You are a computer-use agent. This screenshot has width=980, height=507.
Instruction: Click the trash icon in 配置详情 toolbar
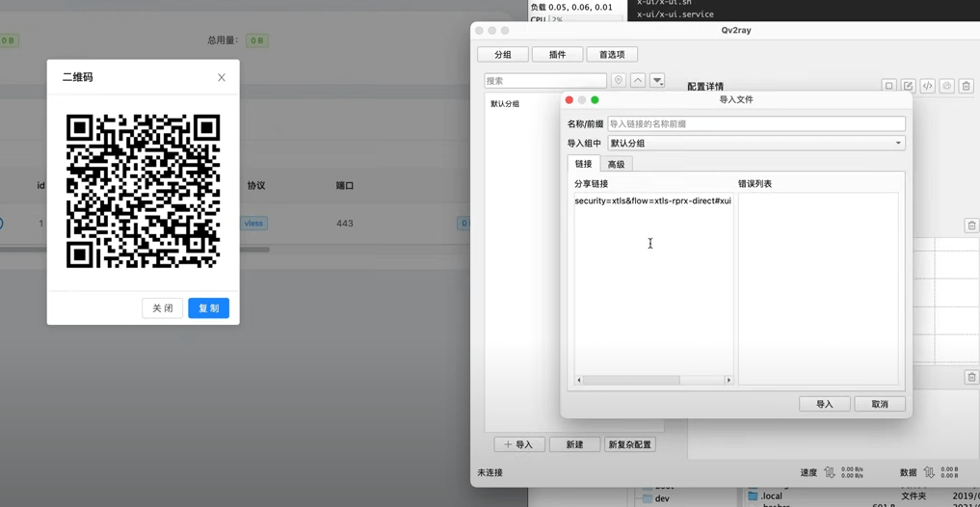click(x=966, y=86)
